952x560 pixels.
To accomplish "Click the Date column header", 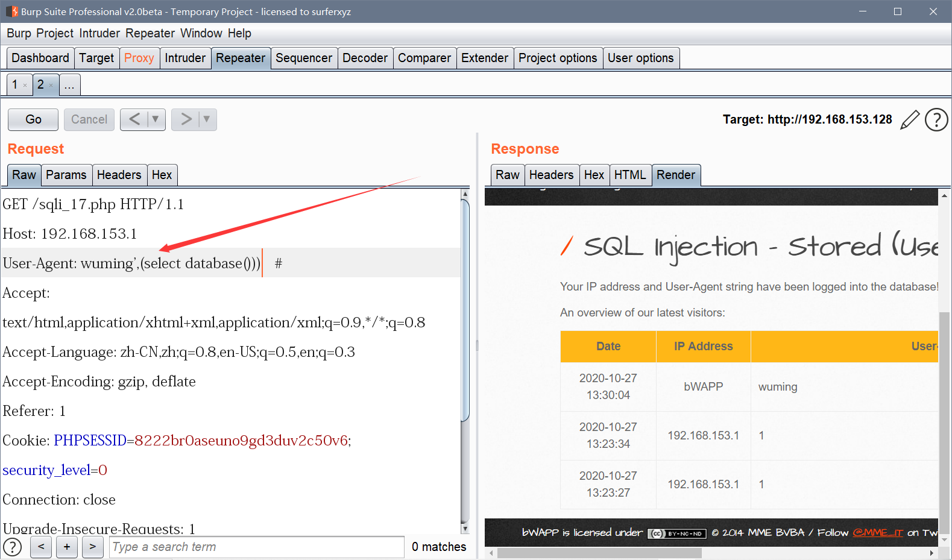I will coord(608,346).
